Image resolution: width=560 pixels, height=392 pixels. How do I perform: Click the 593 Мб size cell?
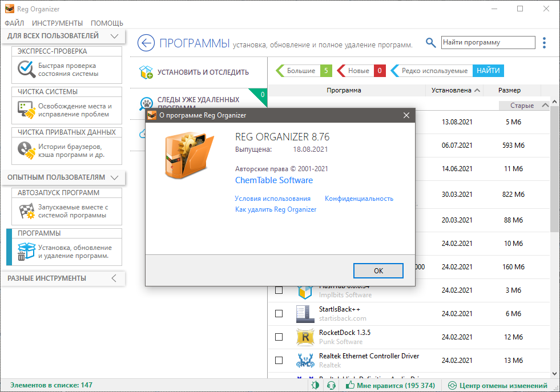[513, 146]
